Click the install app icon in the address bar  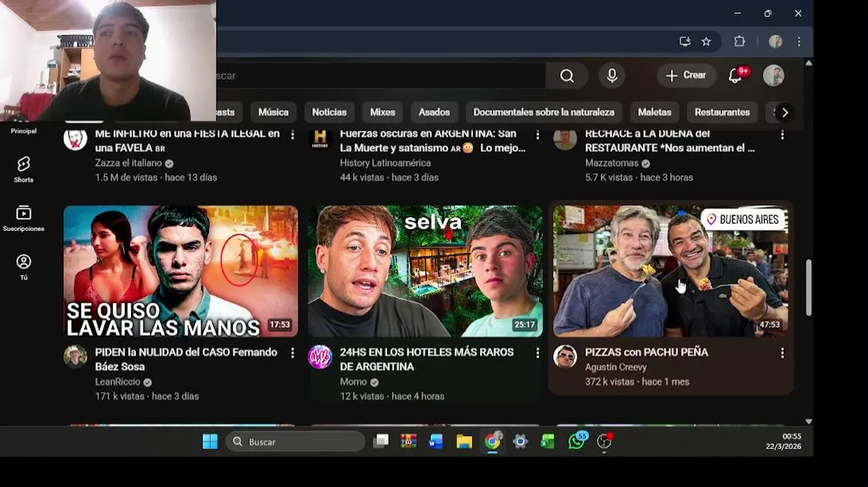(685, 42)
